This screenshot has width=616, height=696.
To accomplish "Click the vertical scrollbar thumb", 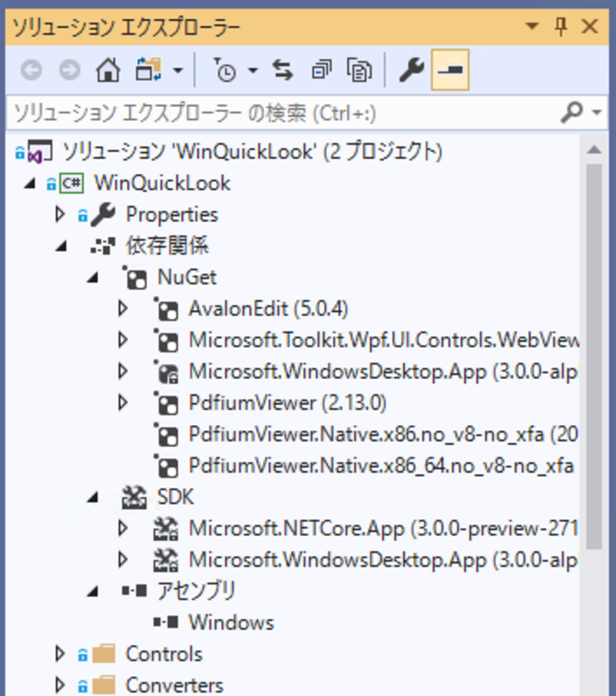I will coord(594,356).
